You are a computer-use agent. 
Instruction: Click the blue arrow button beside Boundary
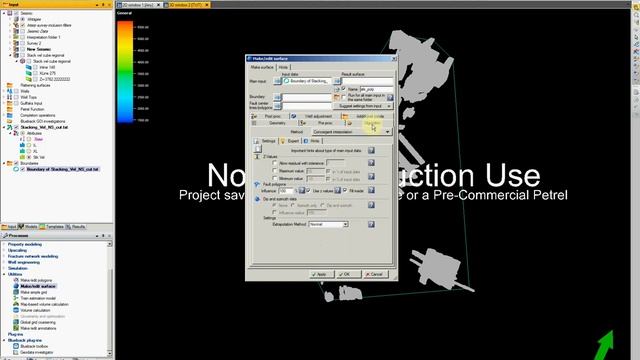pos(278,97)
